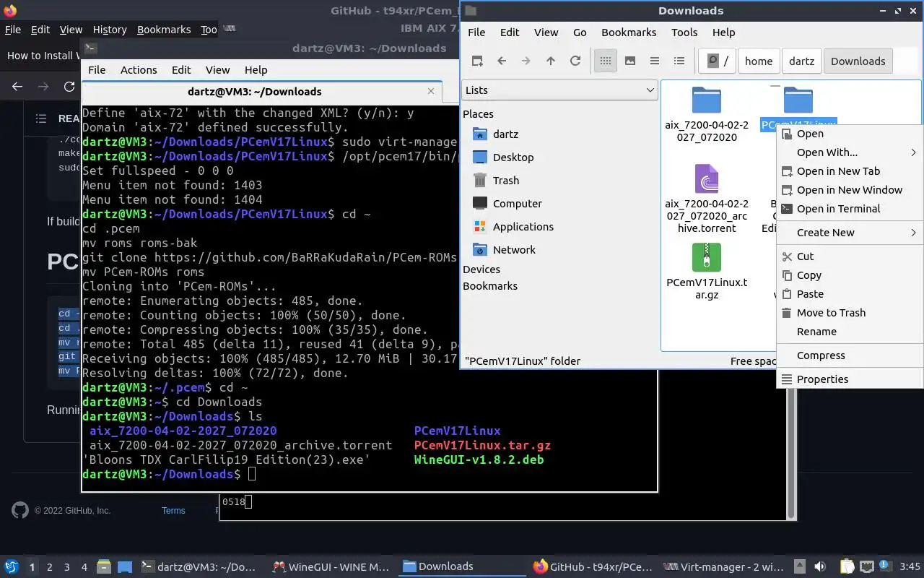The width and height of the screenshot is (924, 578).
Task: Jump to root path button
Action: (718, 61)
